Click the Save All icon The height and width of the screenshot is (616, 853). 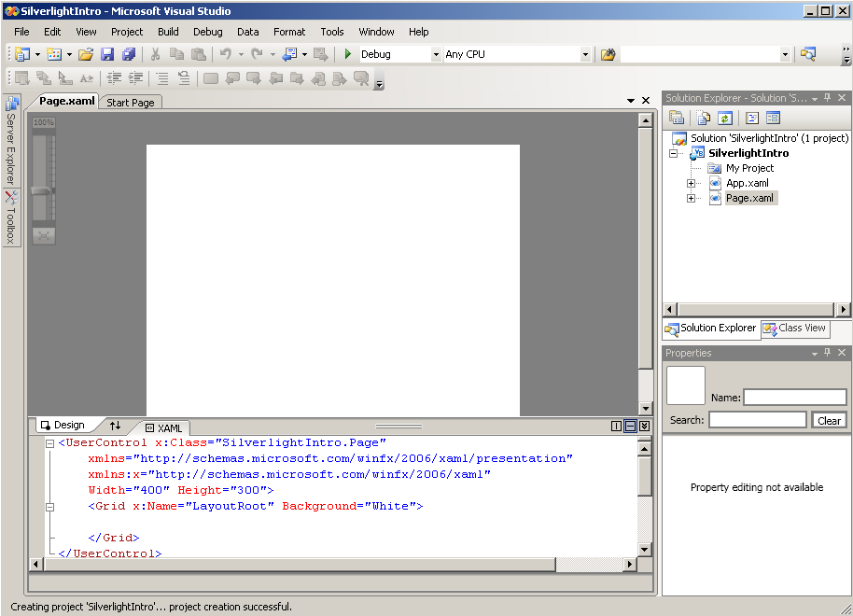pyautogui.click(x=129, y=54)
